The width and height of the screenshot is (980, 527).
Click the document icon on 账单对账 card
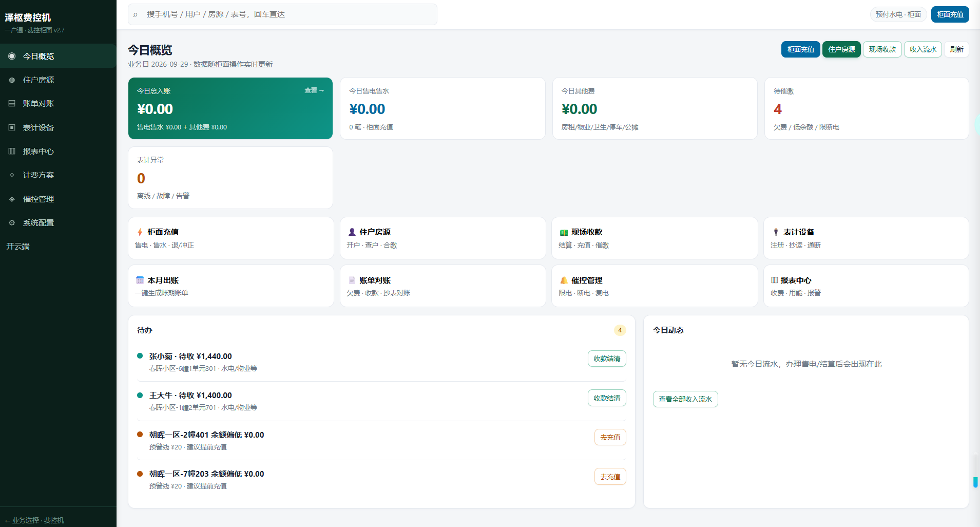point(352,280)
